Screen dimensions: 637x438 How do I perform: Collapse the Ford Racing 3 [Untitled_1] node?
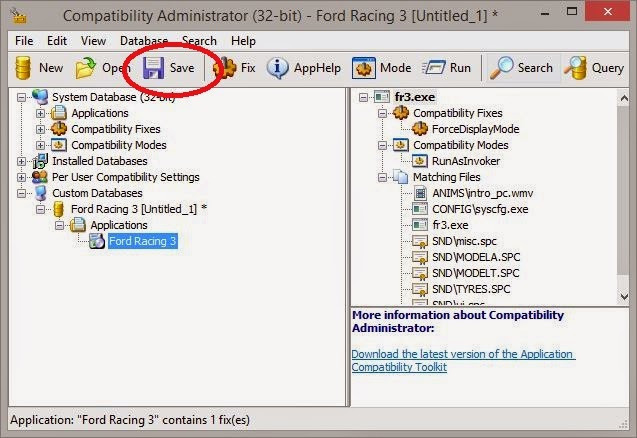coord(40,210)
